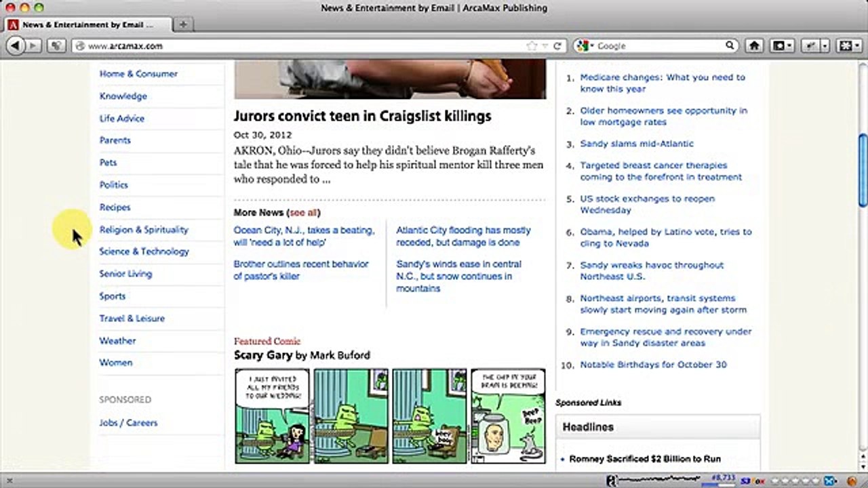The height and width of the screenshot is (488, 868).
Task: Open 'Notable Birthdays for October 30'
Action: click(654, 365)
